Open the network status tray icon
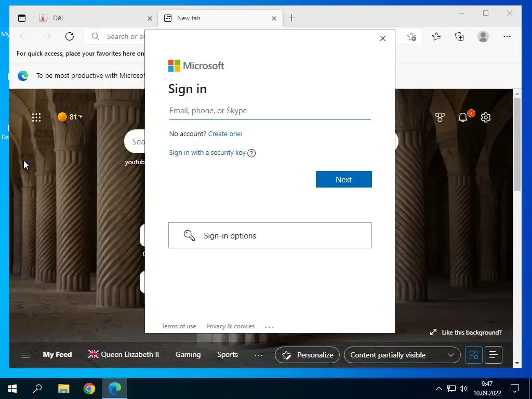This screenshot has height=399, width=532. pyautogui.click(x=451, y=389)
